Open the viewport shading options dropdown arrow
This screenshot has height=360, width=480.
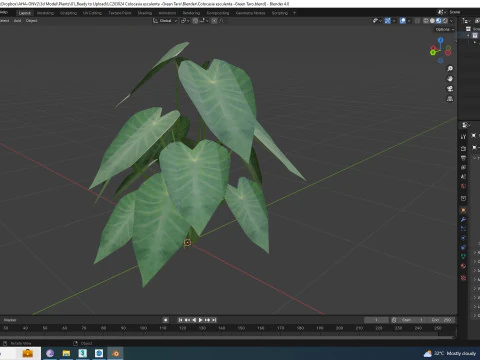point(452,21)
